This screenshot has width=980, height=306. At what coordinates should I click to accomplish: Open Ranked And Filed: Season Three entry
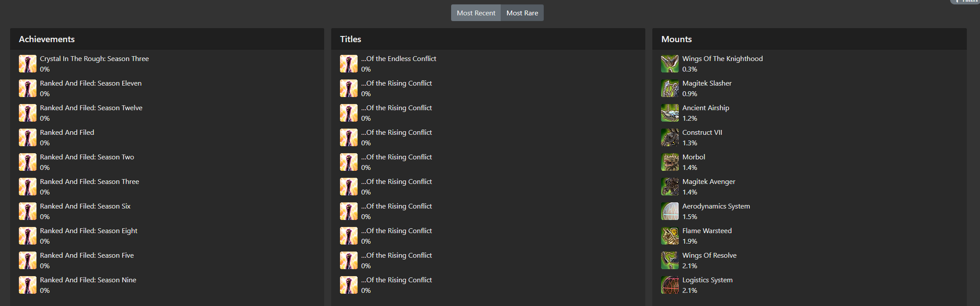[x=89, y=182]
